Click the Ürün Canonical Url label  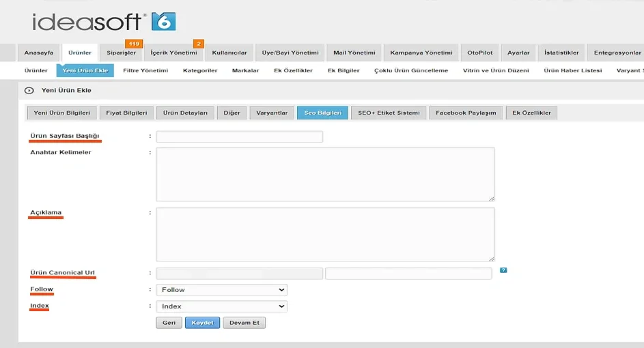pos(62,272)
